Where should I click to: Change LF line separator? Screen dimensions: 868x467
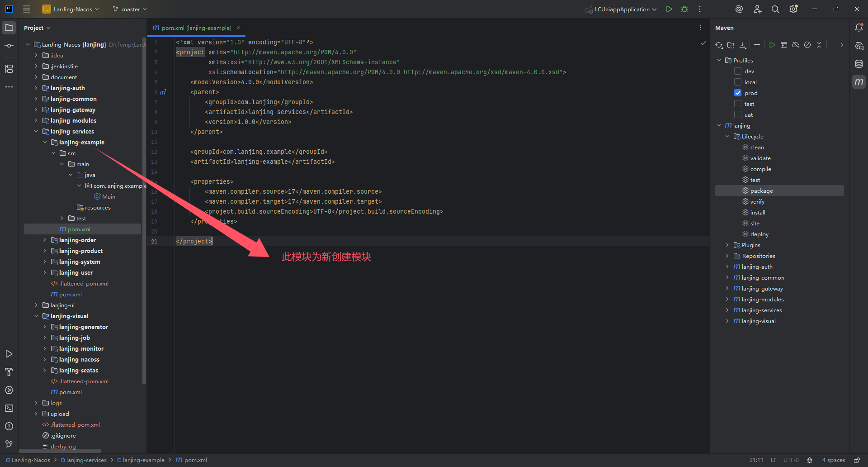(774, 460)
